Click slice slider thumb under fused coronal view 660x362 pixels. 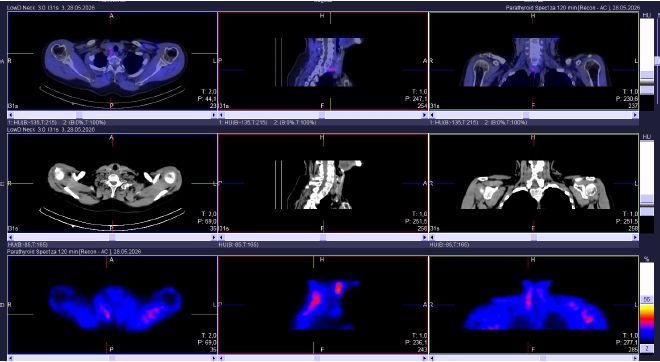point(525,115)
